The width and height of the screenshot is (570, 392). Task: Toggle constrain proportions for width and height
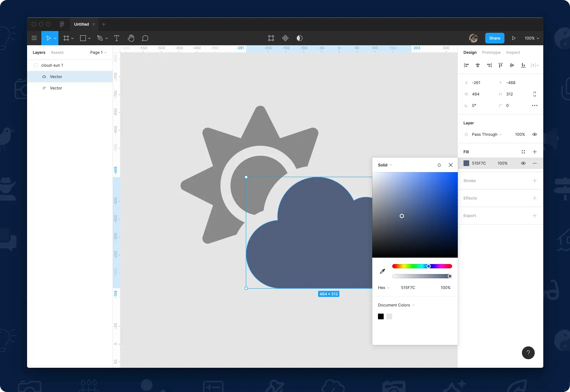[534, 94]
